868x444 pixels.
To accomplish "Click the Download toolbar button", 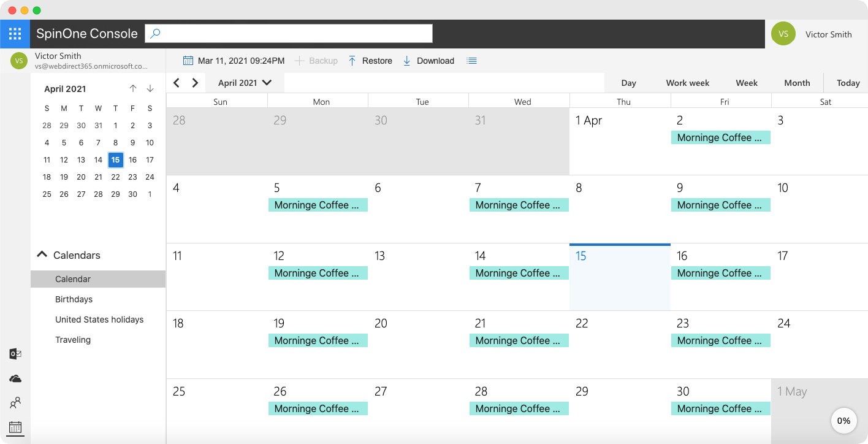I will click(428, 61).
